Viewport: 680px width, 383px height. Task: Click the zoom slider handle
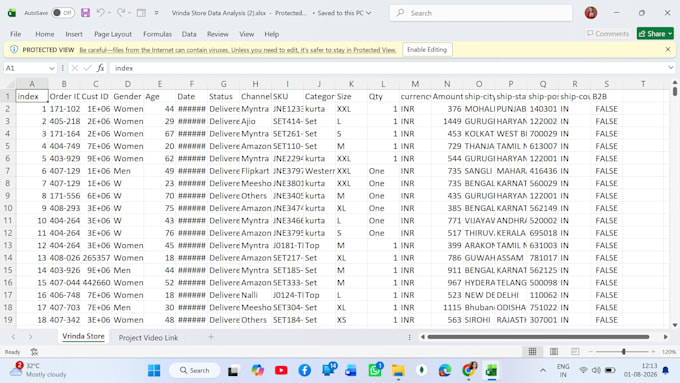pos(624,351)
